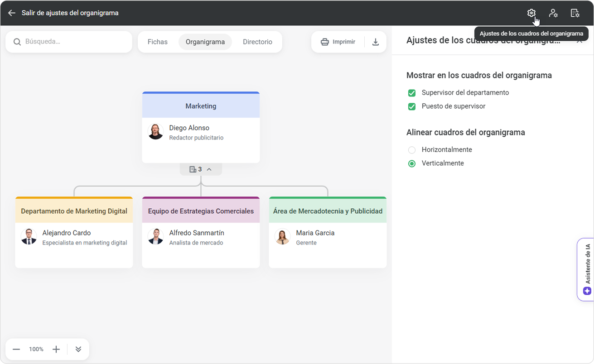Click the download icon

point(375,42)
